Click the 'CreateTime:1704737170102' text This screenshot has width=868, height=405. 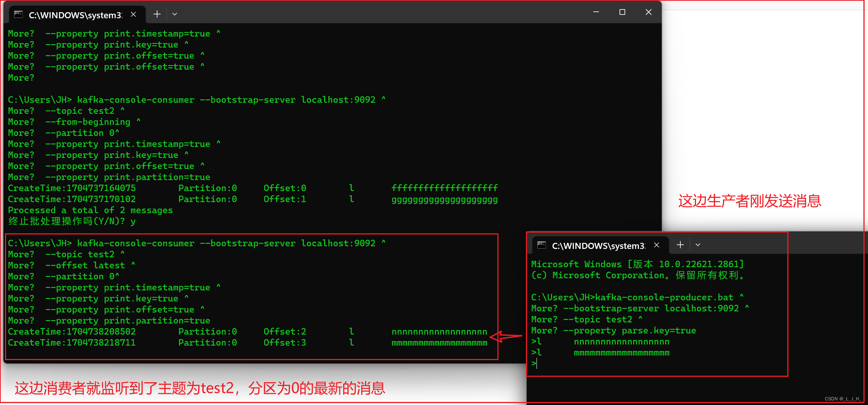tap(72, 199)
